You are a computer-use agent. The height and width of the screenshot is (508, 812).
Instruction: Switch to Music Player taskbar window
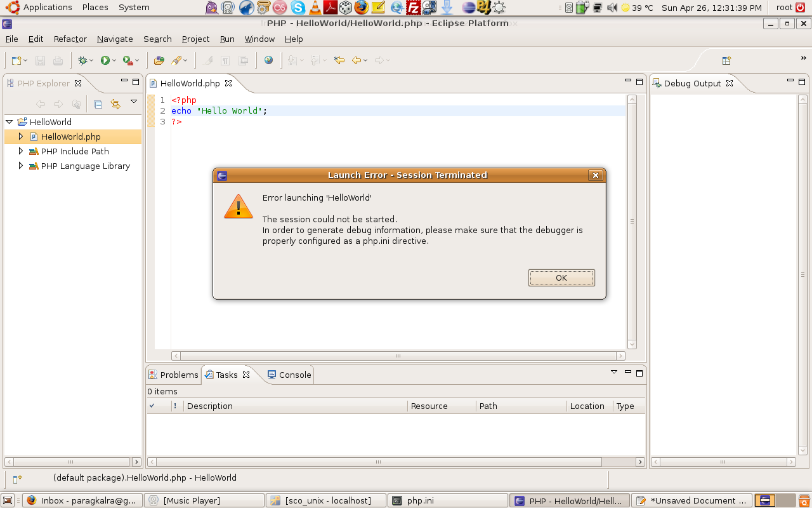coord(204,500)
